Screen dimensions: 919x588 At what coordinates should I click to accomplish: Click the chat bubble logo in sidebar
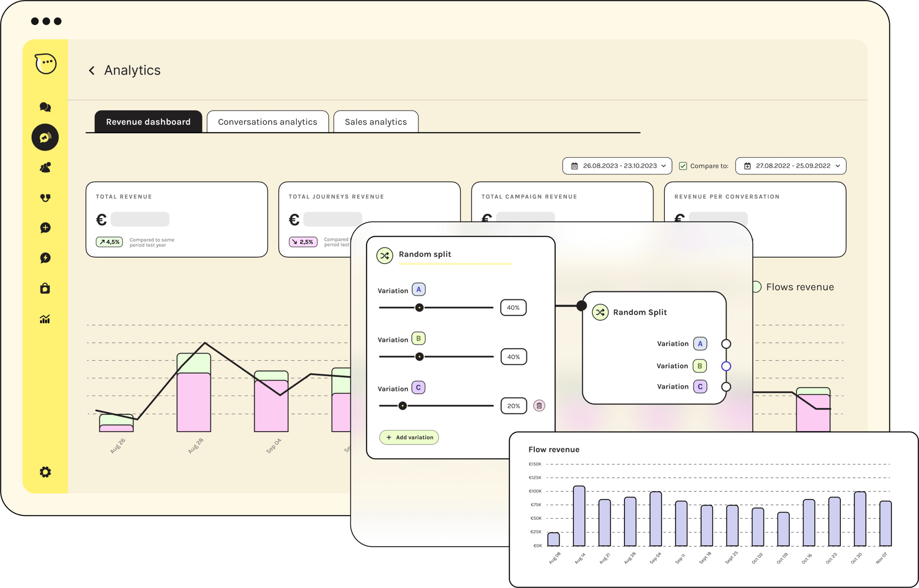tap(45, 63)
